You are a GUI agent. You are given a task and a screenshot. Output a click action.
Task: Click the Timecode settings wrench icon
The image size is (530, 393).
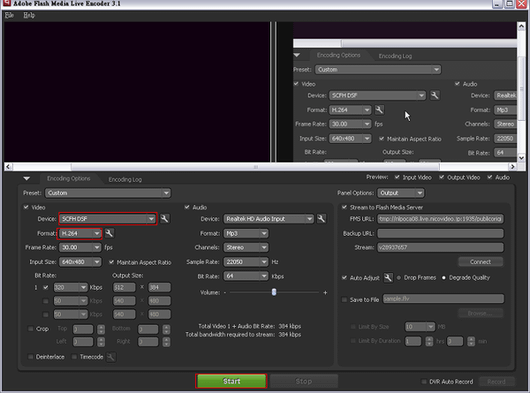111,357
